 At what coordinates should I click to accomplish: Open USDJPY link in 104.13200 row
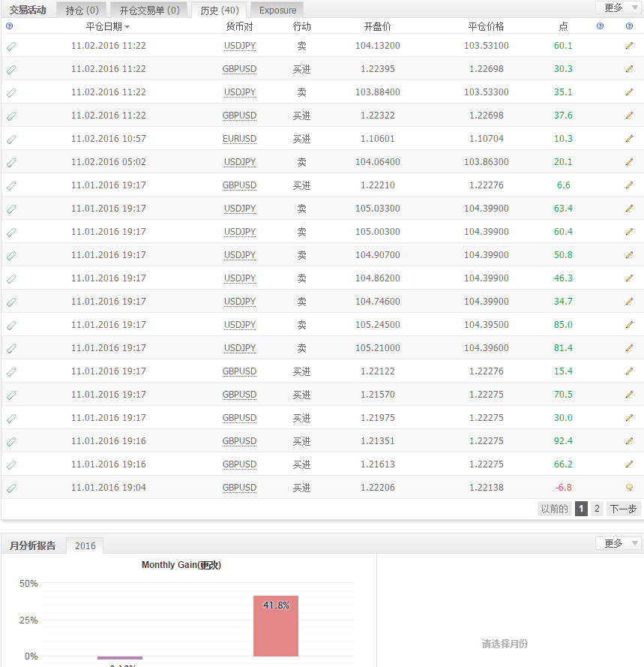coord(240,46)
